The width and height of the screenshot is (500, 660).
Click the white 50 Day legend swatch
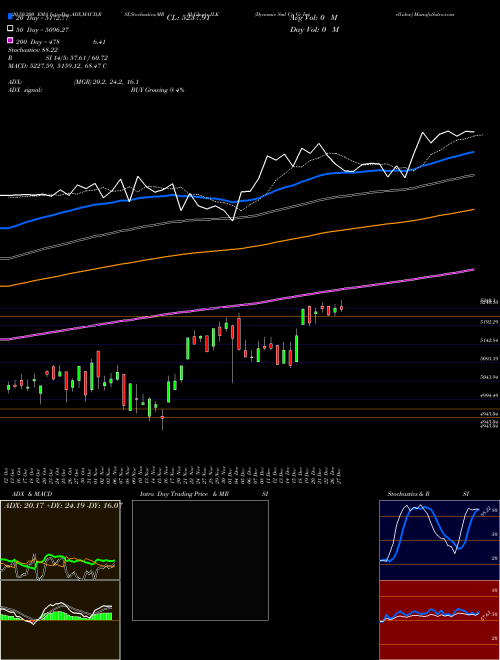tap(11, 29)
